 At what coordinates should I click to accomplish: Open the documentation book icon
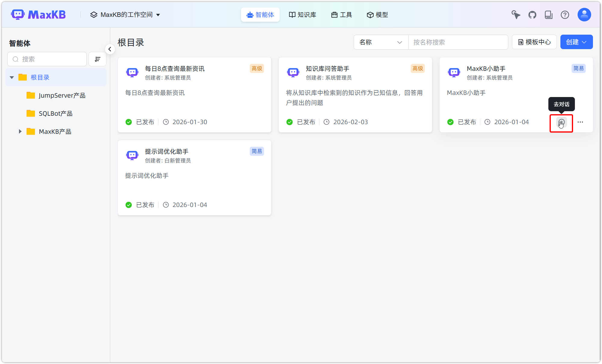point(549,14)
